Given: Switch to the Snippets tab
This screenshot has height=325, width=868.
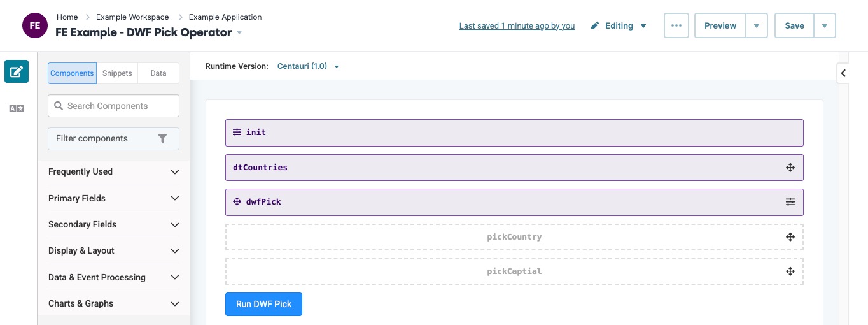Looking at the screenshot, I should click(117, 73).
